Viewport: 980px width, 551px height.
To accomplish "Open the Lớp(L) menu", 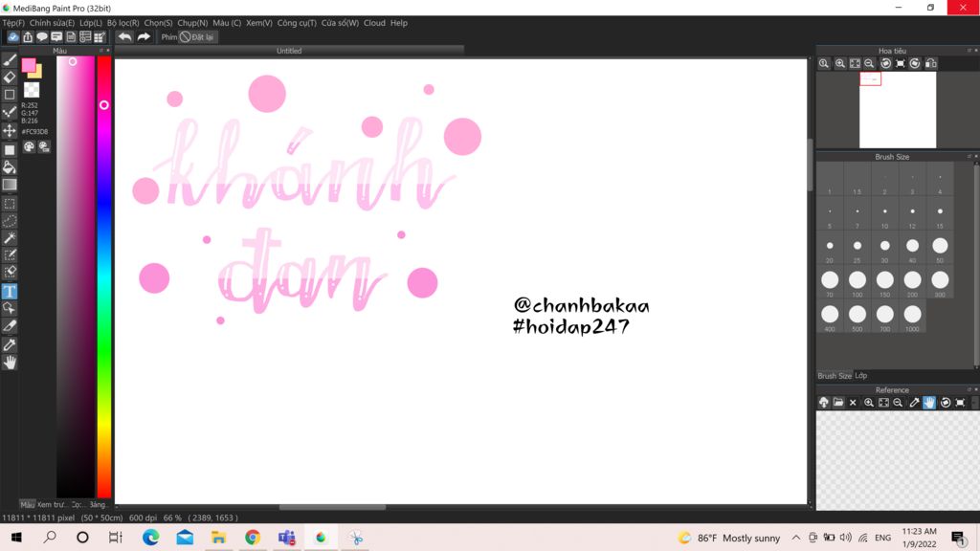I will coord(91,23).
